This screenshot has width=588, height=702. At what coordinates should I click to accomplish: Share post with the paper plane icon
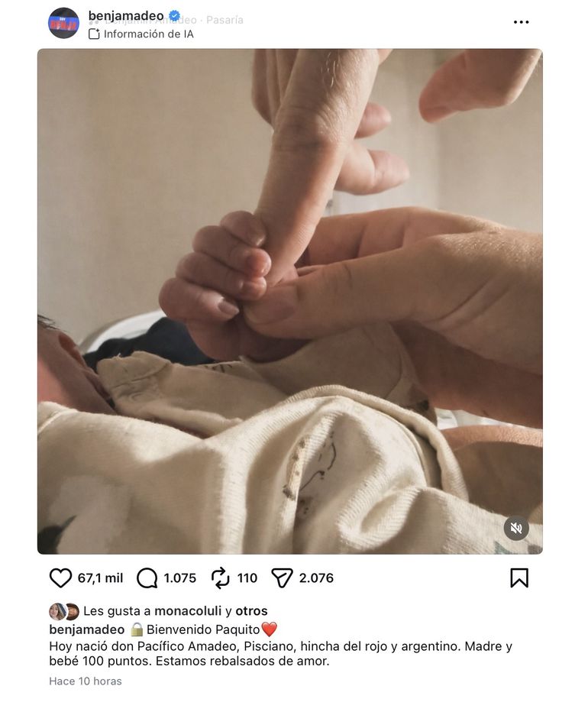(x=282, y=578)
